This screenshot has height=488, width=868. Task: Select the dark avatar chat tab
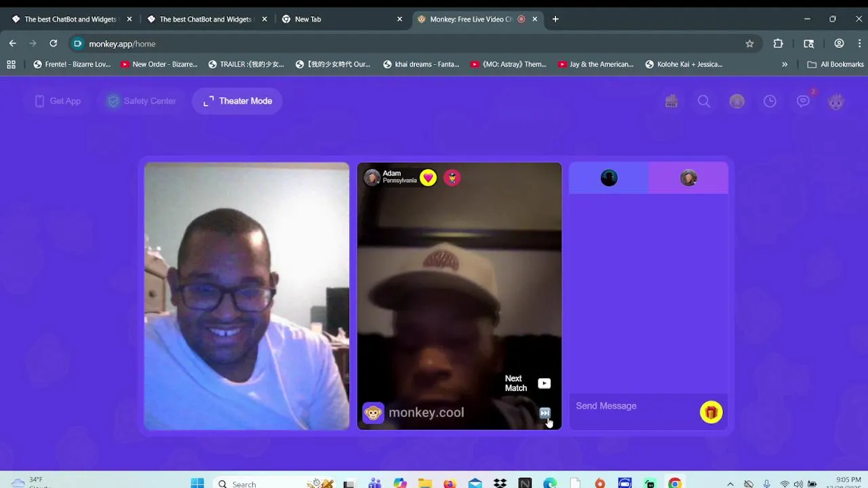(x=609, y=178)
